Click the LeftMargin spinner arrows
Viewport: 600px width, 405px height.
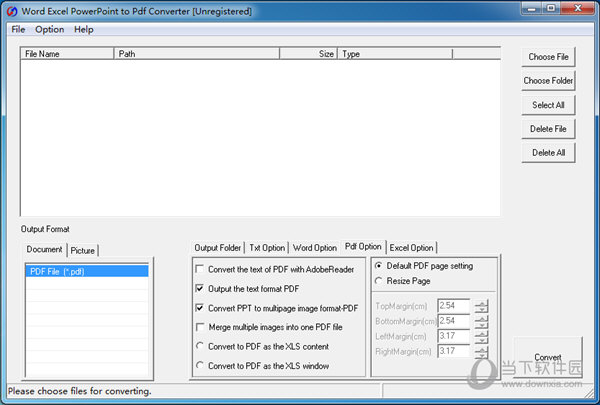[481, 337]
